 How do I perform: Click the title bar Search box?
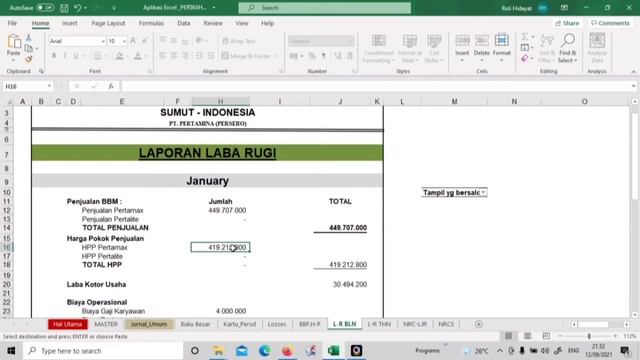[325, 8]
